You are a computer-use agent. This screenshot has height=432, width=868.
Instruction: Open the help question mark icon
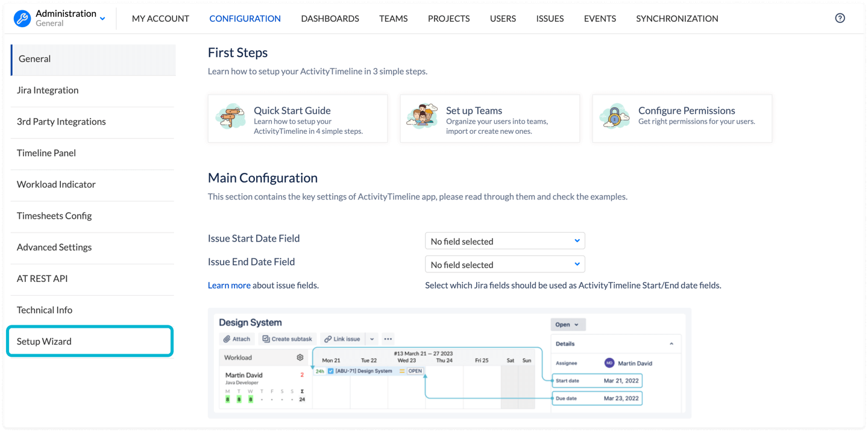[840, 18]
